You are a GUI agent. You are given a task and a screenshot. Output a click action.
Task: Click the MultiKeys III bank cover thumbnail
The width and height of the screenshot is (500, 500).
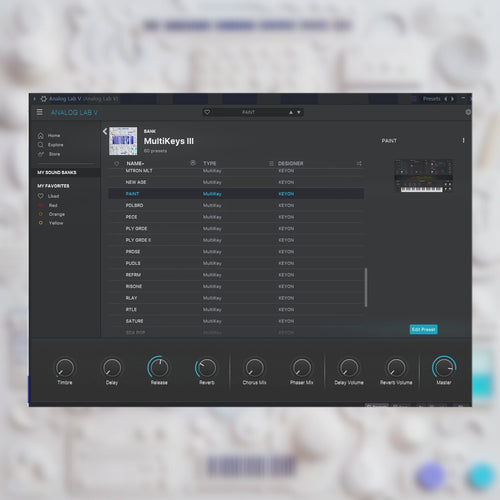tap(123, 141)
